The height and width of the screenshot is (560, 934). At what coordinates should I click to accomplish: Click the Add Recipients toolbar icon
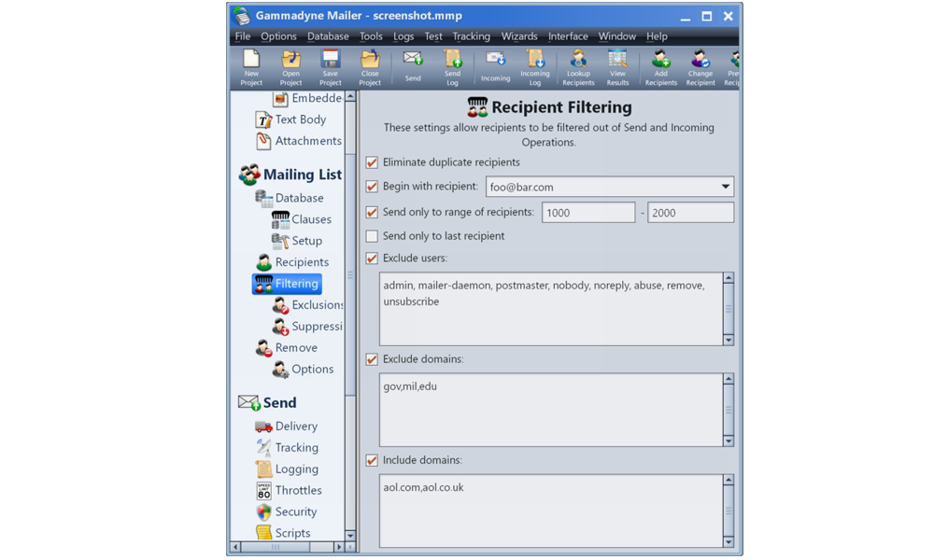point(660,67)
